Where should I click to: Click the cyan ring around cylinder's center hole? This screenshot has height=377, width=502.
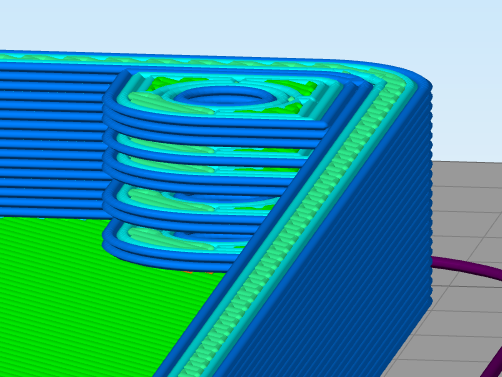(227, 95)
